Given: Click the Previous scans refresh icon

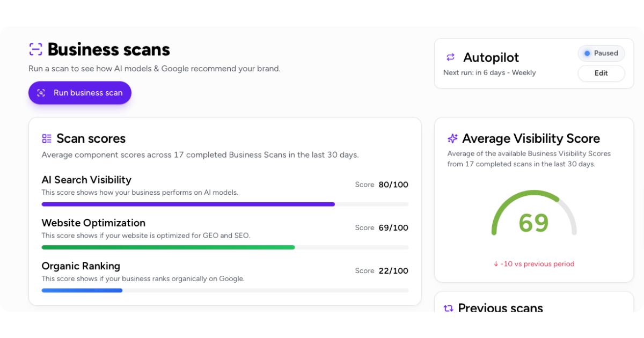Looking at the screenshot, I should click(x=449, y=308).
